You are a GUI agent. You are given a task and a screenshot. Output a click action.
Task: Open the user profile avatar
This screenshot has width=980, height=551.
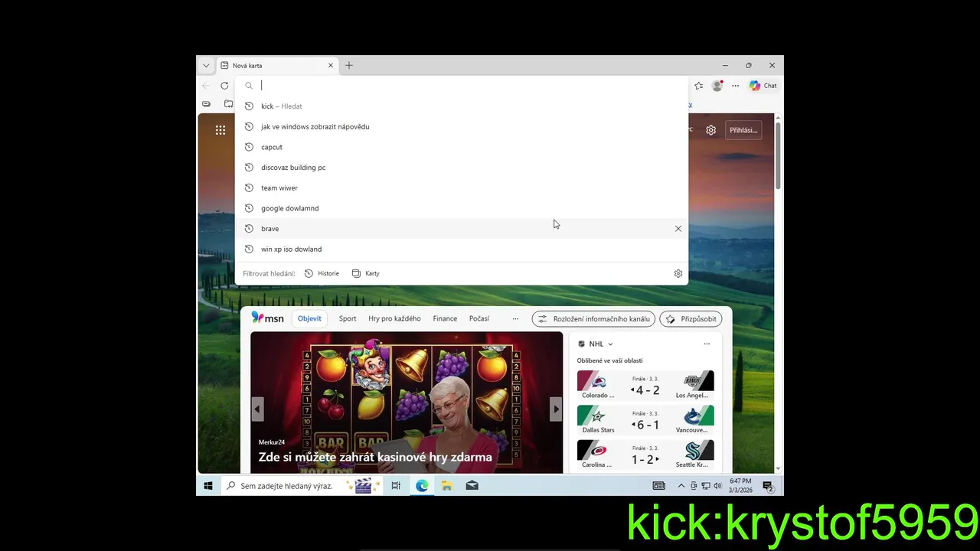pyautogui.click(x=717, y=86)
